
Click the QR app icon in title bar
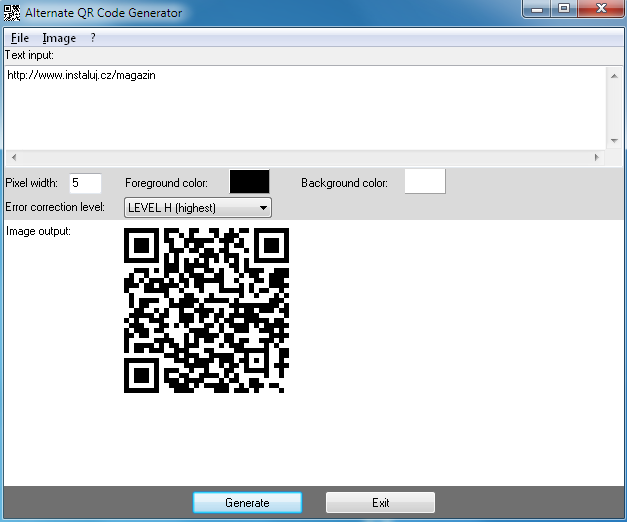pyautogui.click(x=12, y=13)
